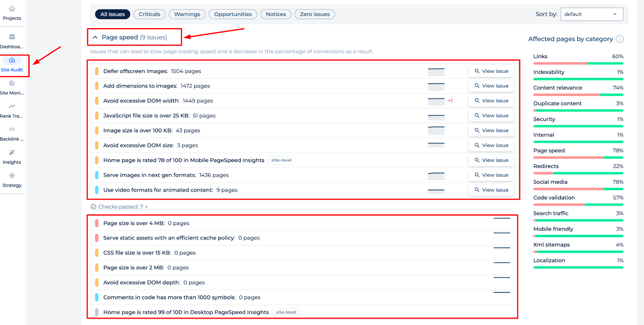Open the Internal category
This screenshot has width=644, height=325.
tap(543, 135)
